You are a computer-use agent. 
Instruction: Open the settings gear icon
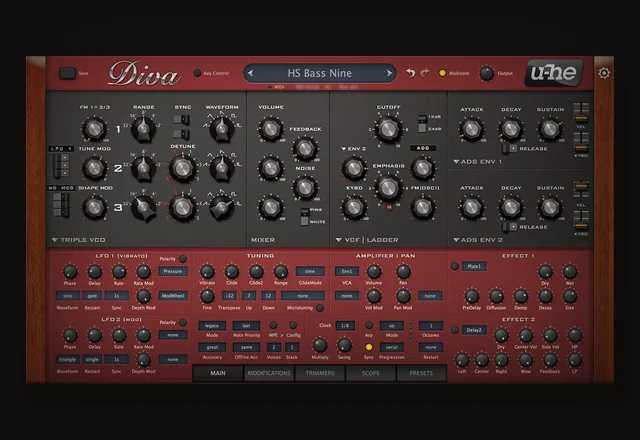tap(604, 73)
